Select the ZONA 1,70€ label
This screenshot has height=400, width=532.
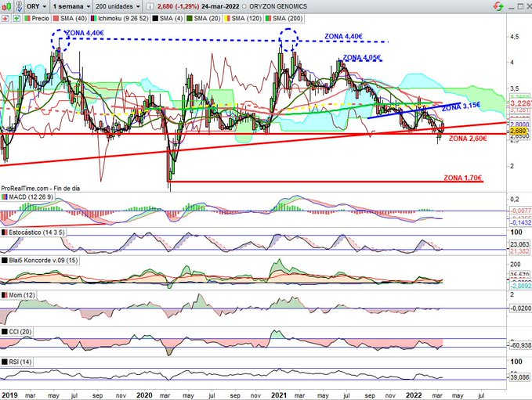(463, 178)
